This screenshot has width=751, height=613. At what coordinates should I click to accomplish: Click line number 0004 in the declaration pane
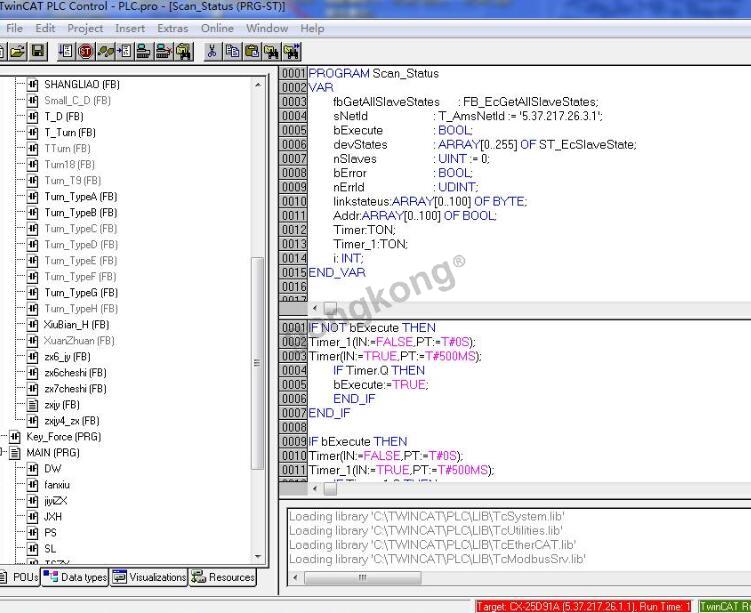click(294, 116)
